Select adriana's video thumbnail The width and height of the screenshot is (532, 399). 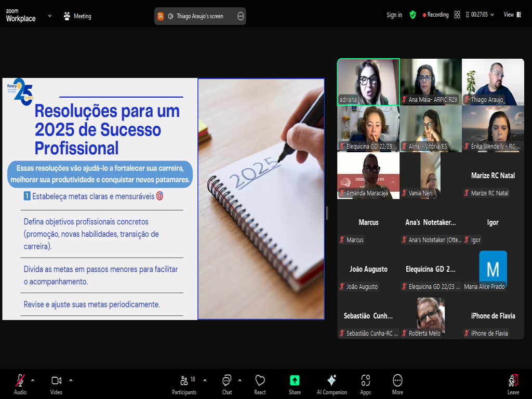pos(368,82)
